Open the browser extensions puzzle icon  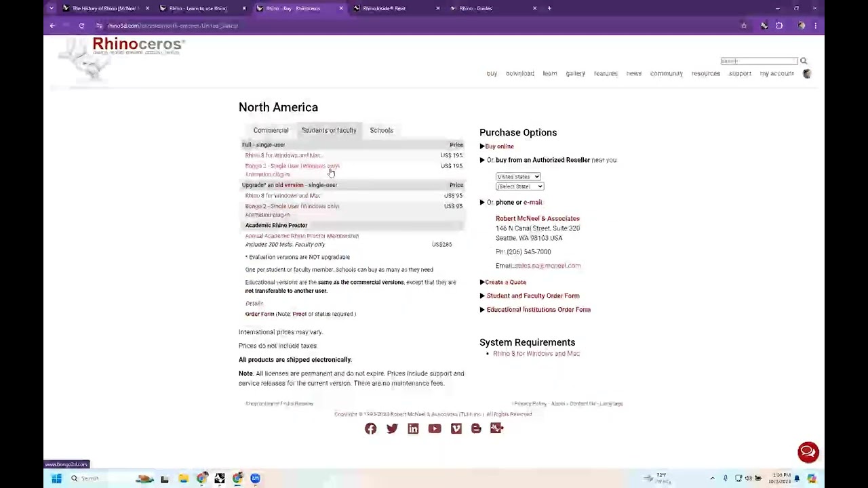(779, 26)
